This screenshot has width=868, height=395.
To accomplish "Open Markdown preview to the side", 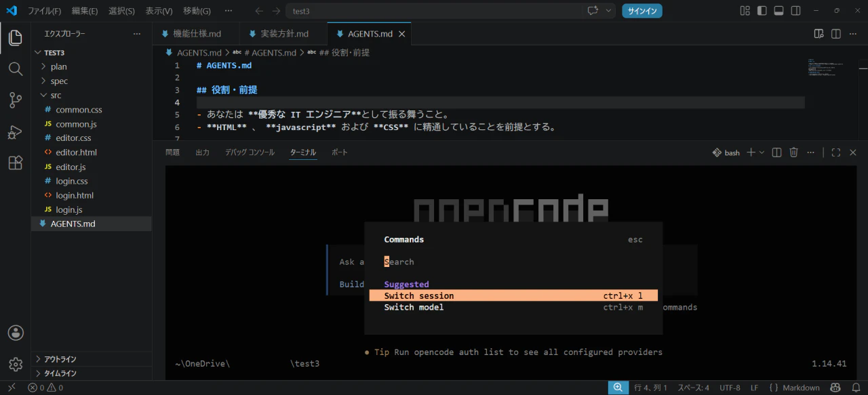I will (x=818, y=34).
